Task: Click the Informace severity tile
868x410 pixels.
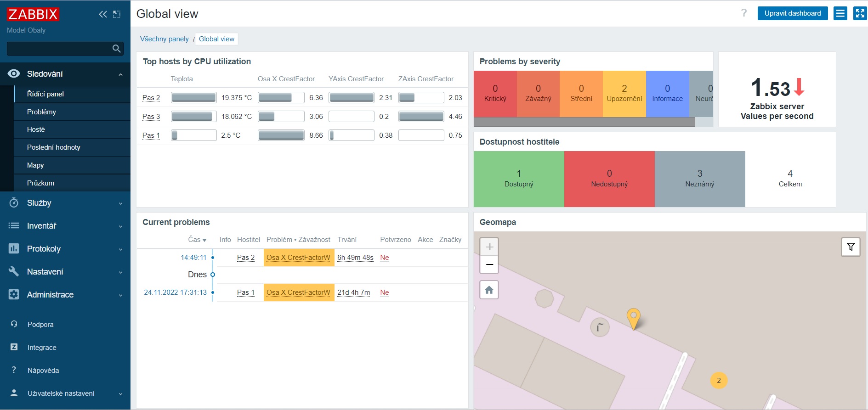Action: (668, 94)
